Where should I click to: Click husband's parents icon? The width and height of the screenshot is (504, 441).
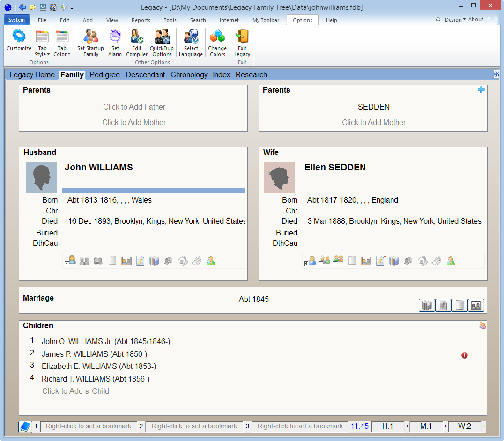[84, 261]
